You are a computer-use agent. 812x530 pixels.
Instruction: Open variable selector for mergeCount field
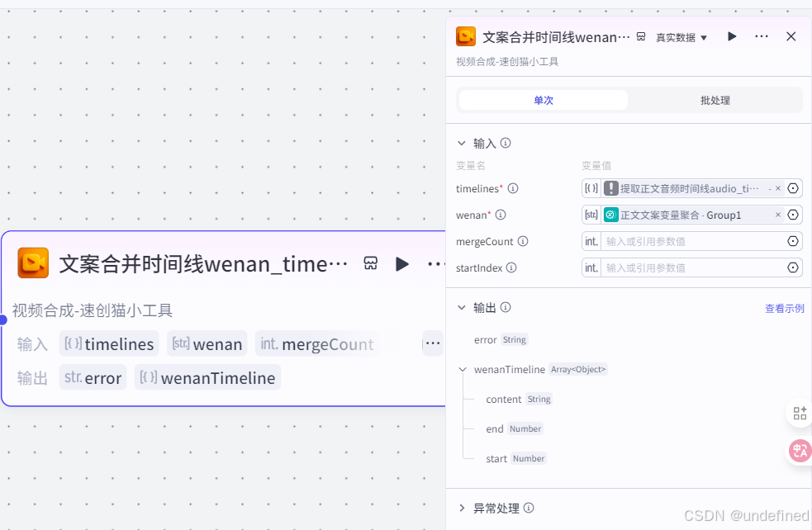[x=793, y=241]
